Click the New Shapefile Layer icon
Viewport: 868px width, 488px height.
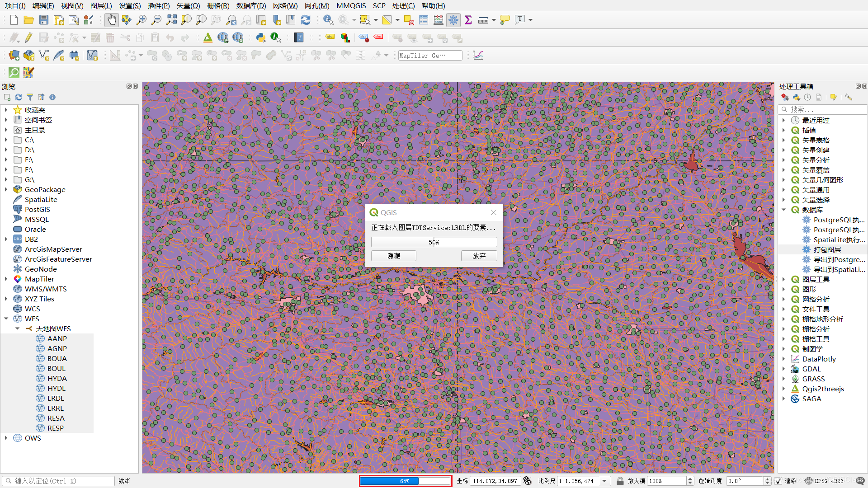tap(44, 55)
